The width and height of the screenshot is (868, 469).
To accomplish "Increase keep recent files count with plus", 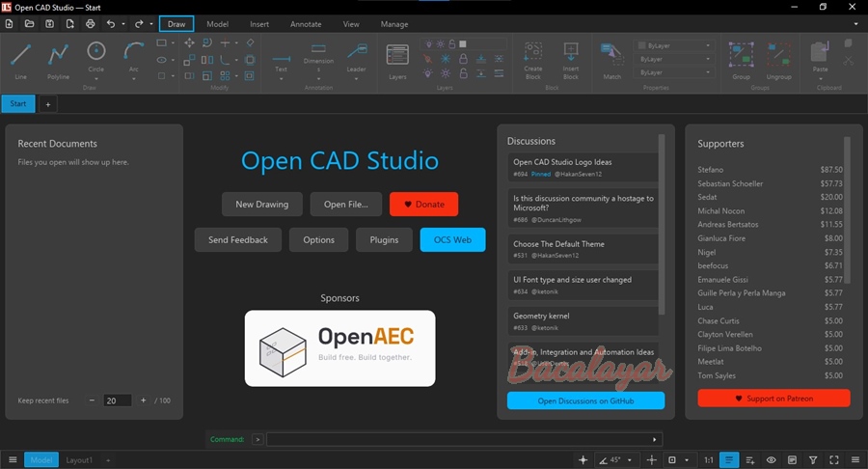I will 144,400.
